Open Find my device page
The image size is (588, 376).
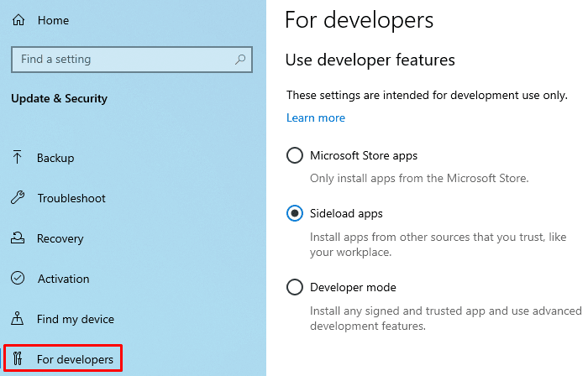coord(76,319)
